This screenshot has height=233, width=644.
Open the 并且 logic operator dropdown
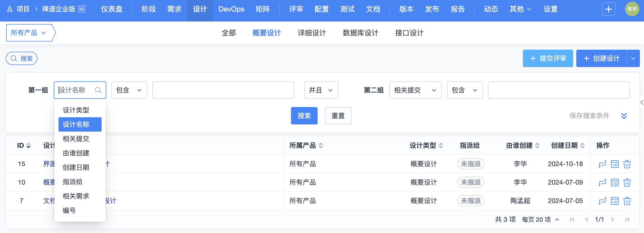[x=321, y=90]
